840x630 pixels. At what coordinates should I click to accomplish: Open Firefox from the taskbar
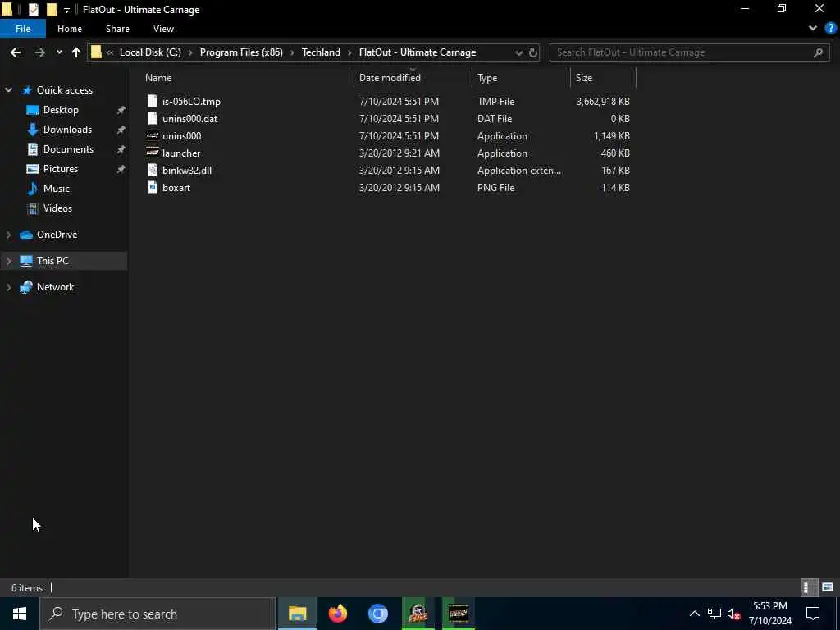coord(338,614)
